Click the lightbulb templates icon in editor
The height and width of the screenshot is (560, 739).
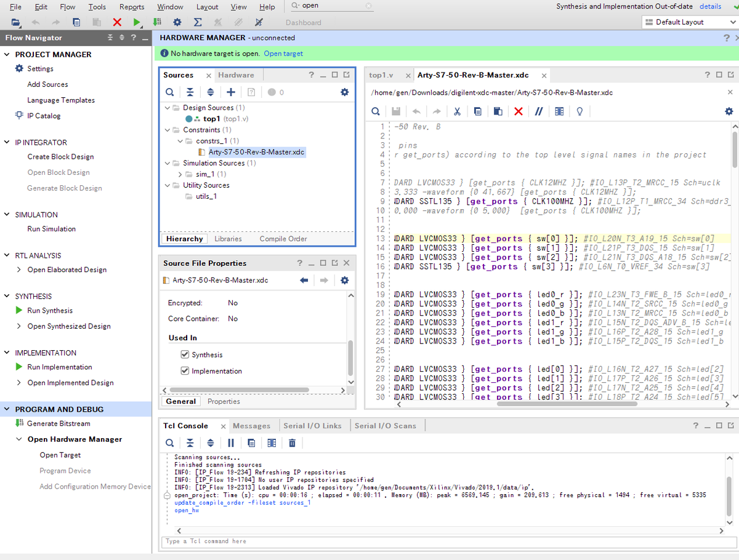[579, 111]
